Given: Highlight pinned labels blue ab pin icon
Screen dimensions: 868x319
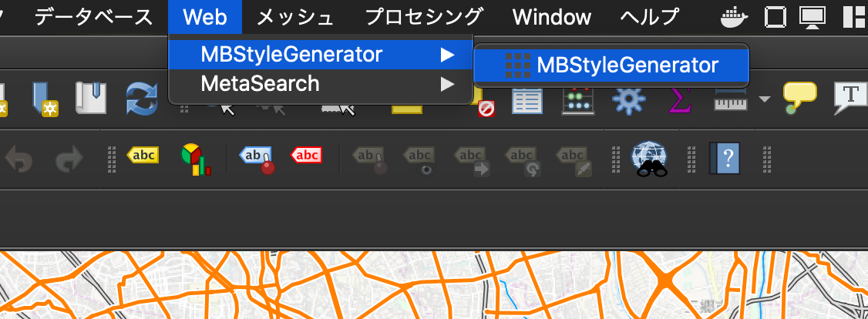Looking at the screenshot, I should tap(256, 159).
